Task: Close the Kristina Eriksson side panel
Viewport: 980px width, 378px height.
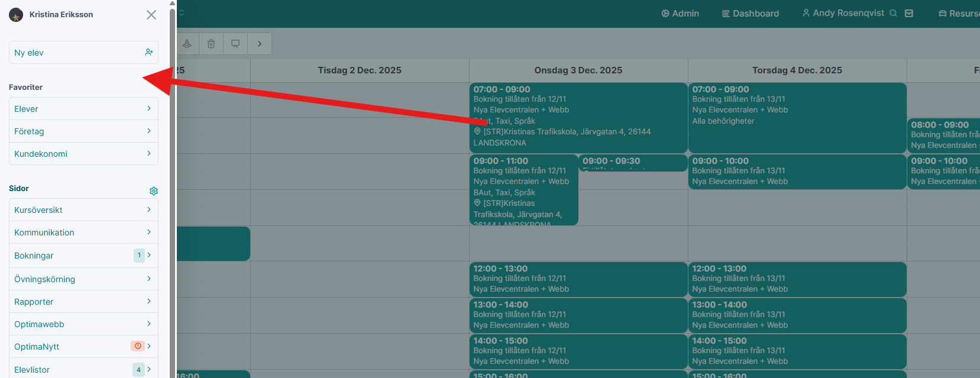Action: [x=151, y=15]
